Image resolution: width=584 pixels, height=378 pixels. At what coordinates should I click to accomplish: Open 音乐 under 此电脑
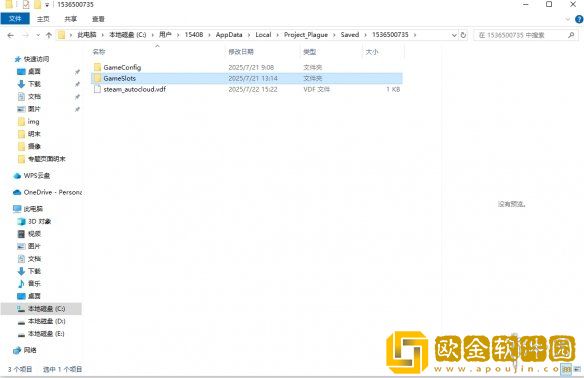(x=34, y=283)
